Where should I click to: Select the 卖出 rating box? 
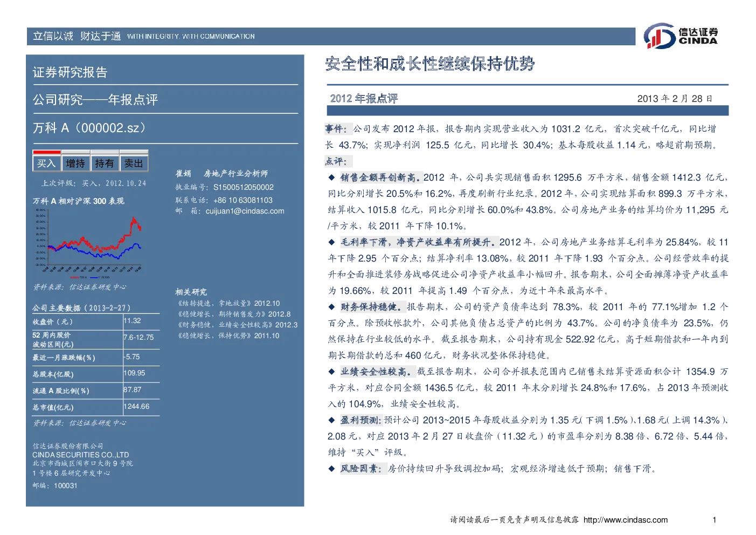(x=134, y=163)
